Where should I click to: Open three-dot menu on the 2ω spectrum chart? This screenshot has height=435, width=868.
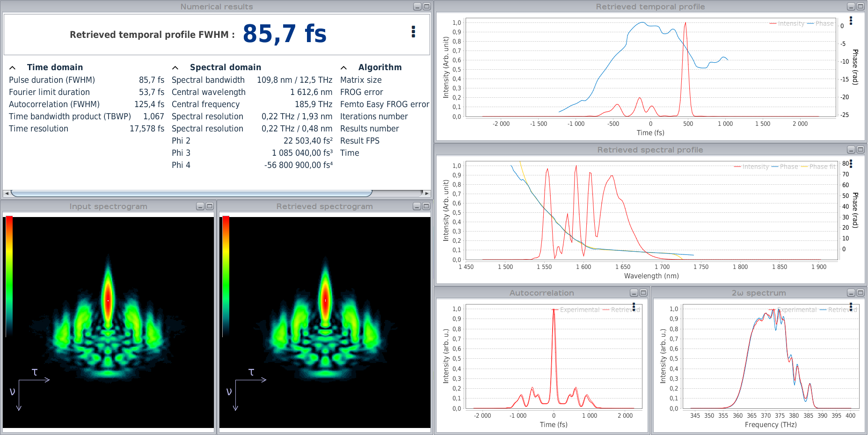point(851,307)
